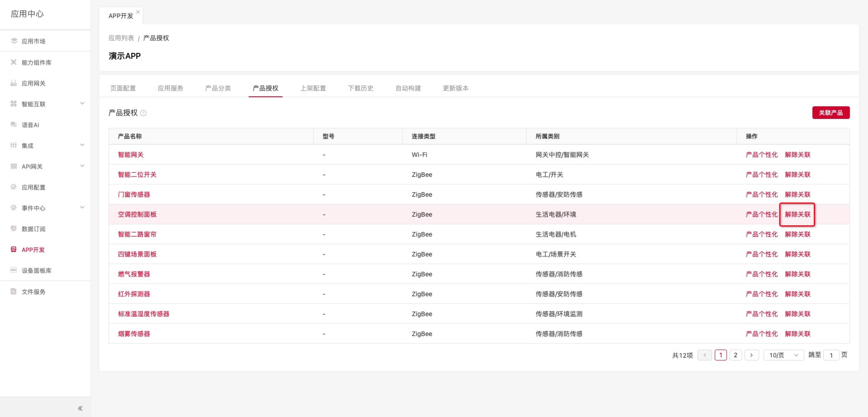The height and width of the screenshot is (417, 868).
Task: Click the 设备面板库 sidebar icon
Action: pyautogui.click(x=14, y=270)
